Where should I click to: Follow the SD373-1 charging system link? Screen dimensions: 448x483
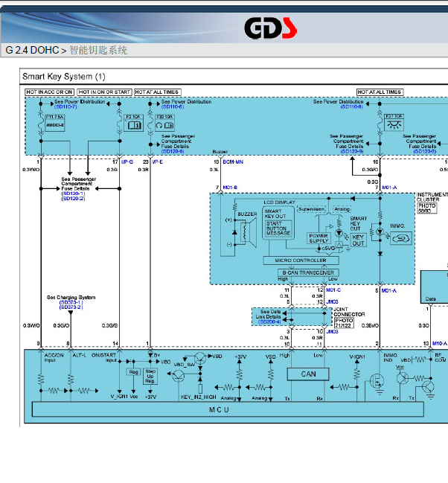(x=71, y=302)
